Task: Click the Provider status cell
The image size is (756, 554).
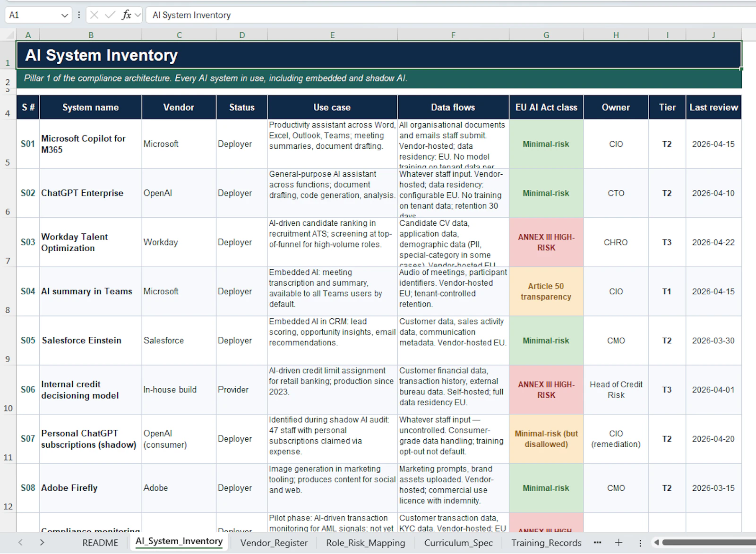Action: 242,390
